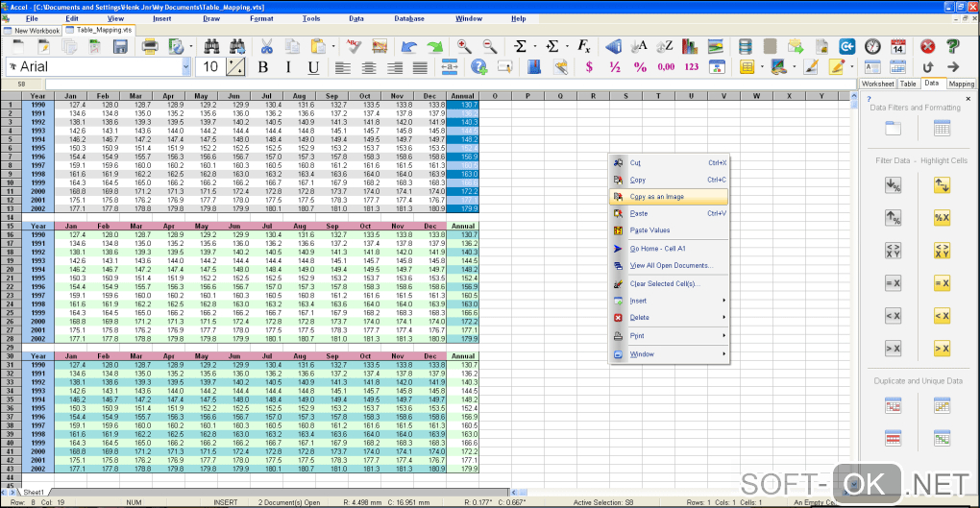The width and height of the screenshot is (980, 508).
Task: Expand the AutoSum sigma dropdown arrow
Action: (533, 46)
